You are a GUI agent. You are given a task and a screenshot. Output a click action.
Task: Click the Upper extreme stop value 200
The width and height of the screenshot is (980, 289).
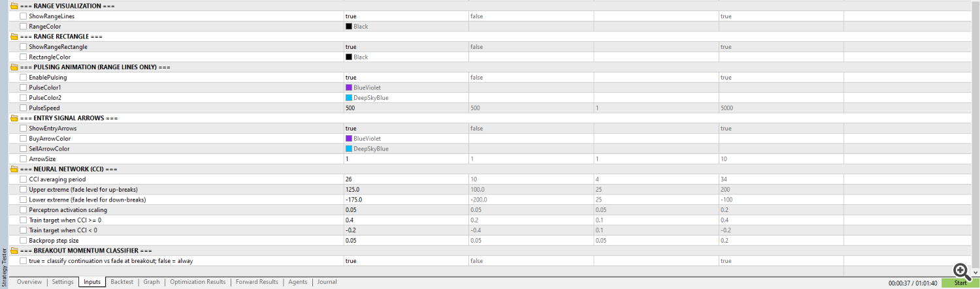click(x=726, y=189)
